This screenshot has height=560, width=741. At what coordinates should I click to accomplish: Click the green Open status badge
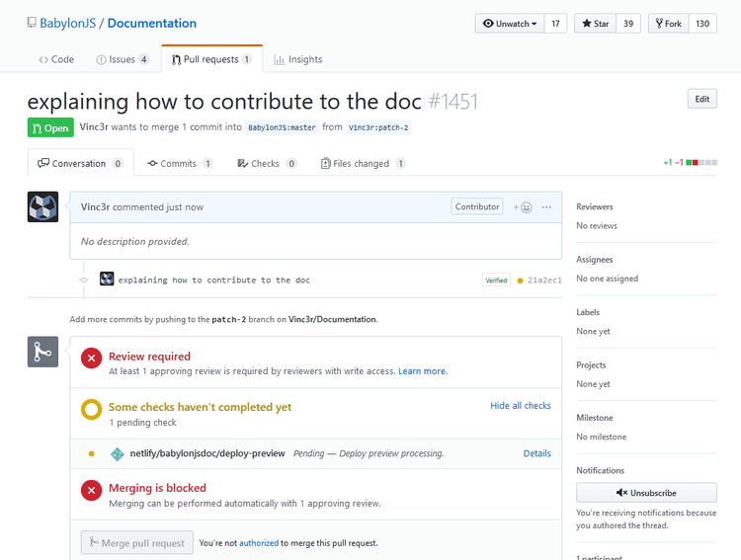(x=50, y=127)
